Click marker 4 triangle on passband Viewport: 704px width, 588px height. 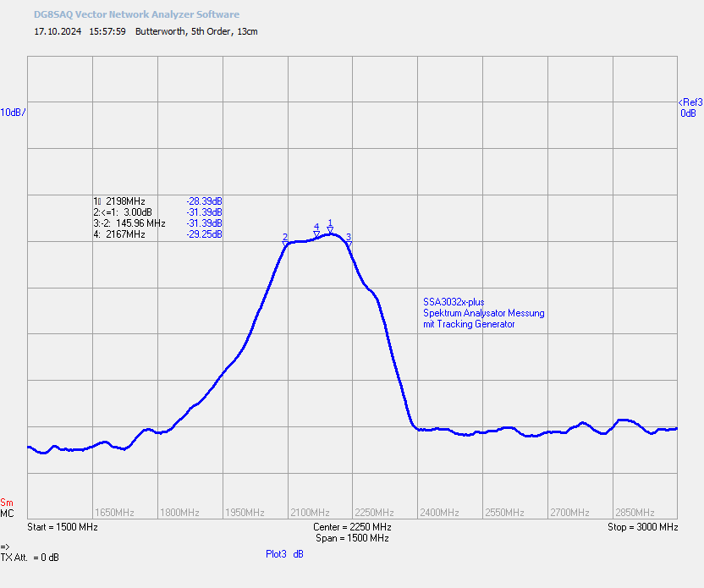[x=316, y=234]
